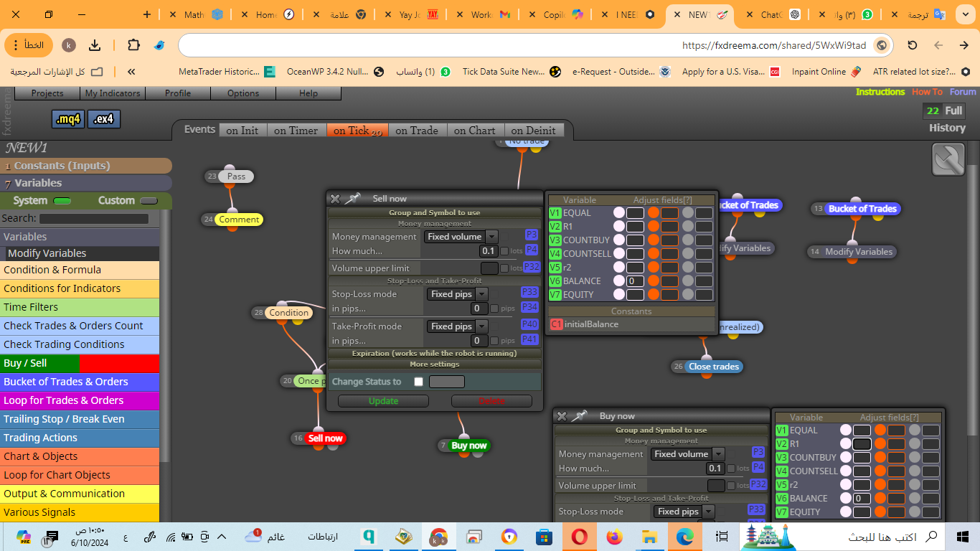Screen dimensions: 980x551
Task: Click the P3 parameter badge in Sell now
Action: (531, 235)
